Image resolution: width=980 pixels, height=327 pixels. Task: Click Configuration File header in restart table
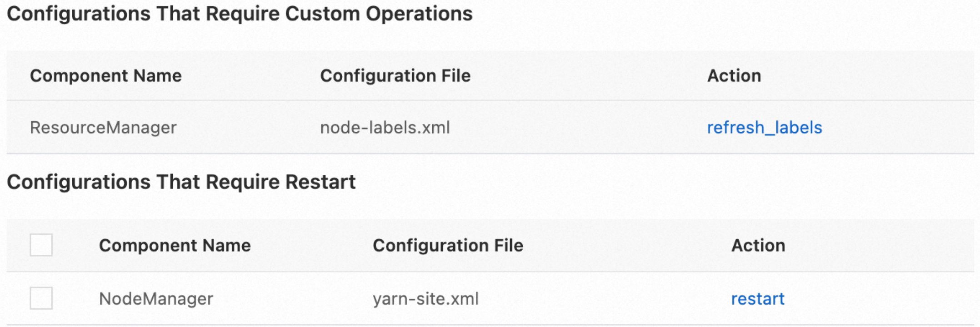(448, 246)
